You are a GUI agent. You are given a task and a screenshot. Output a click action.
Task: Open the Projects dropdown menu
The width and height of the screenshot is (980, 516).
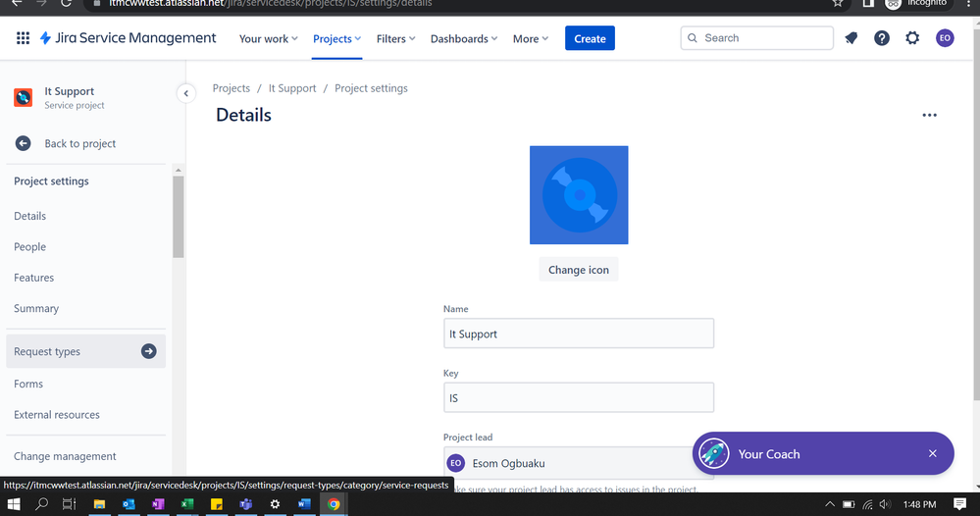[336, 38]
